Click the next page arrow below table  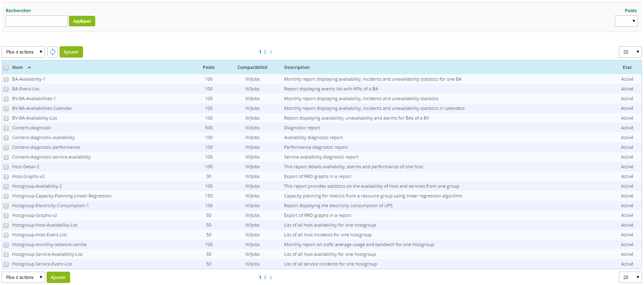[x=271, y=278]
